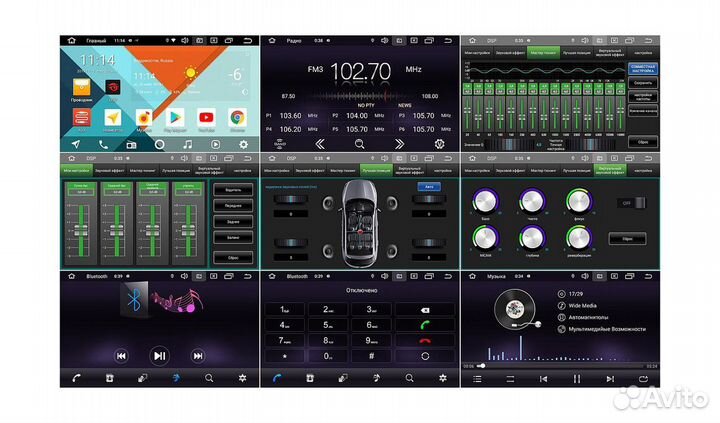Click the music track progress bar
Screen dimensions: 720x423
(560, 365)
